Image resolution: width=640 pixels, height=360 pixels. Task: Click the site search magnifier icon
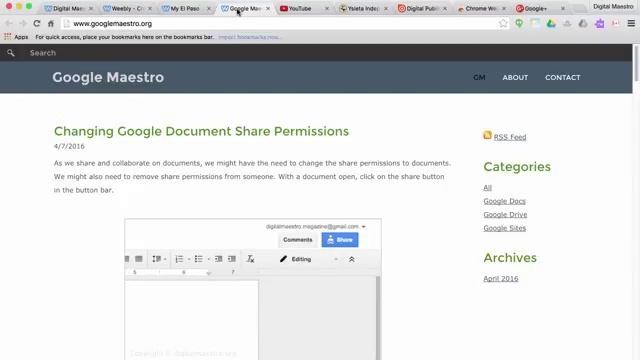[11, 53]
